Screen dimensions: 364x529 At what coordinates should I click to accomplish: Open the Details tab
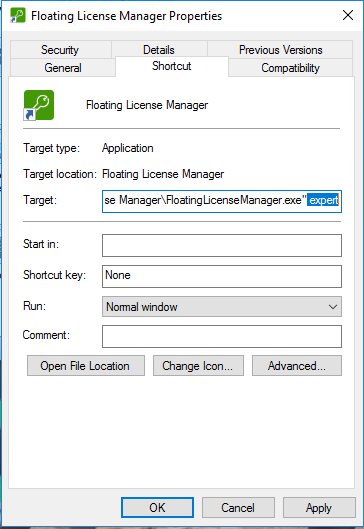[x=159, y=50]
